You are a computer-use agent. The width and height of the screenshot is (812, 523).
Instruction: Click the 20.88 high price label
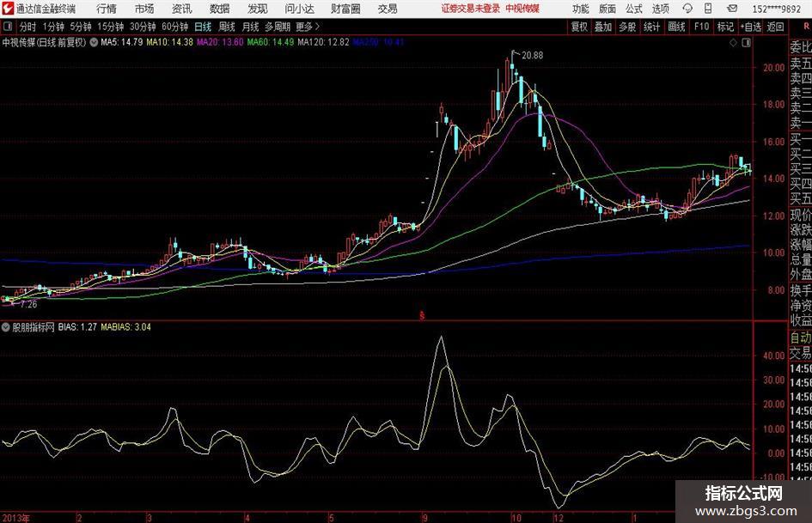tap(533, 56)
